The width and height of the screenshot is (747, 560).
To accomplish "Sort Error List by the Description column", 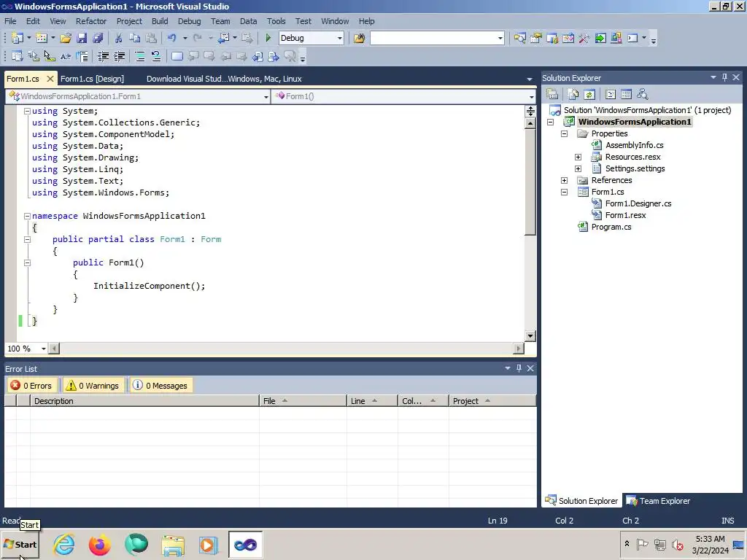I will pos(144,401).
